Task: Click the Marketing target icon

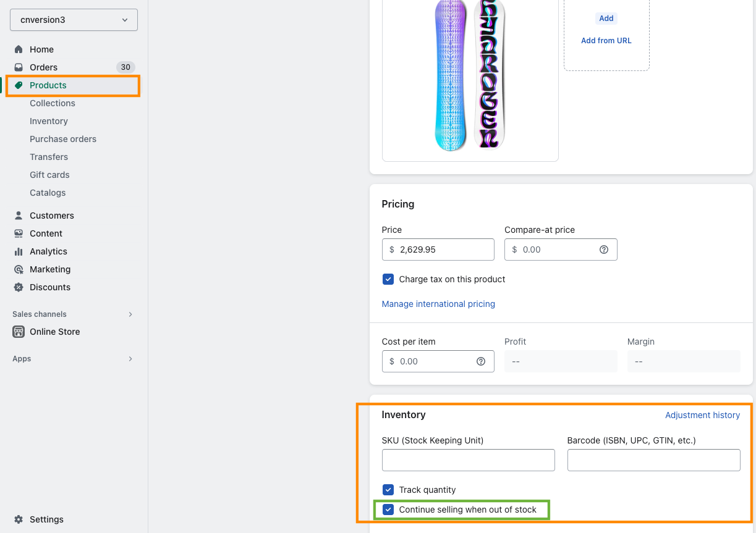Action: click(19, 269)
